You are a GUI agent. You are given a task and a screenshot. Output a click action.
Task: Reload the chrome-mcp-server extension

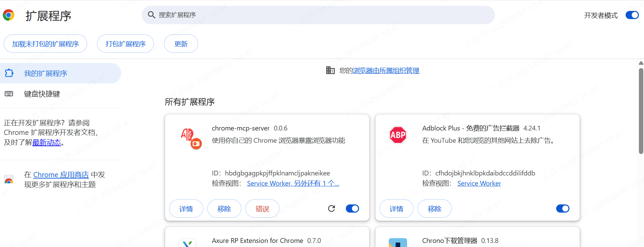332,209
